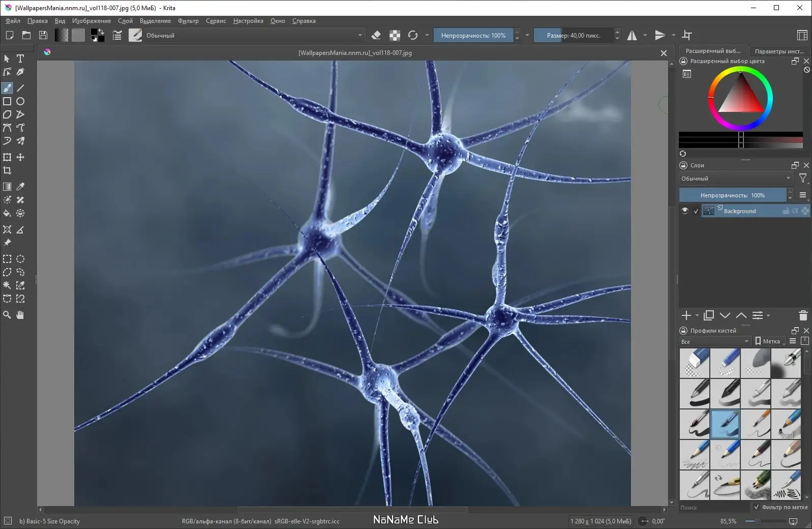Toggle wrap-around mode in toolbar
Screen dimensions: 812x529
687,35
